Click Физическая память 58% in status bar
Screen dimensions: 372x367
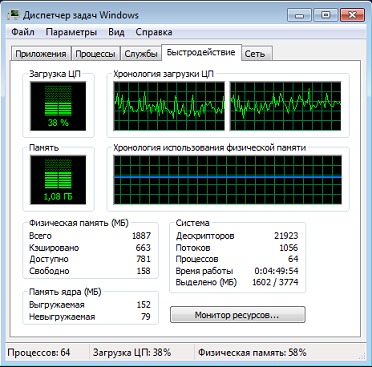[252, 352]
